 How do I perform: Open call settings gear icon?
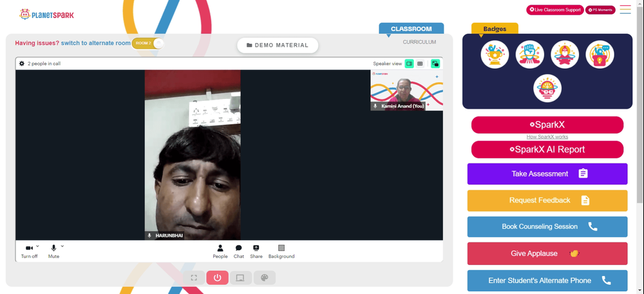pyautogui.click(x=22, y=64)
